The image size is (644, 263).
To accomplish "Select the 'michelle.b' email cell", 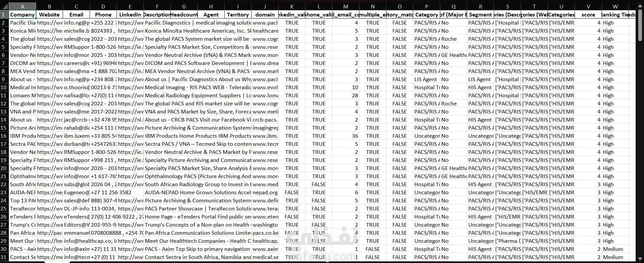I will pyautogui.click(x=76, y=31).
